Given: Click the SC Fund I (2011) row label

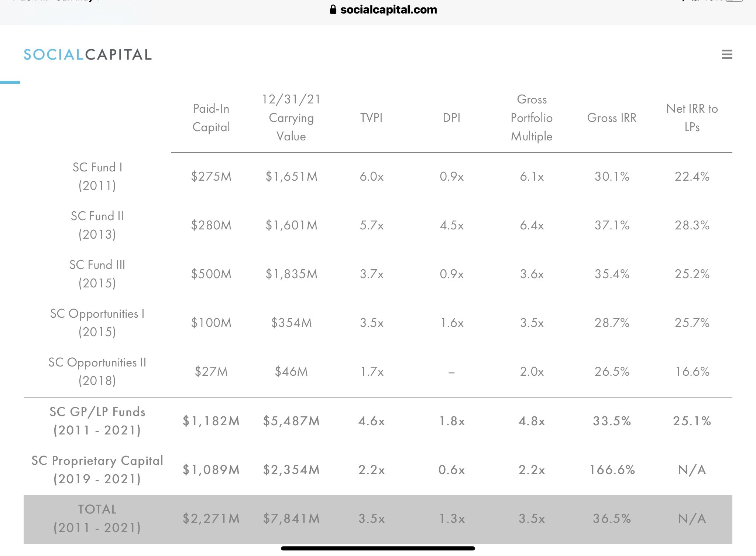Looking at the screenshot, I should [97, 177].
